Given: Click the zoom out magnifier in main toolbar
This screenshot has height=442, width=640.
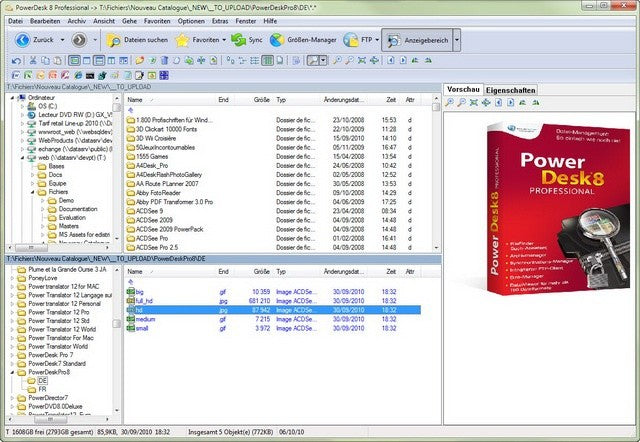Looking at the screenshot, I should (x=349, y=61).
